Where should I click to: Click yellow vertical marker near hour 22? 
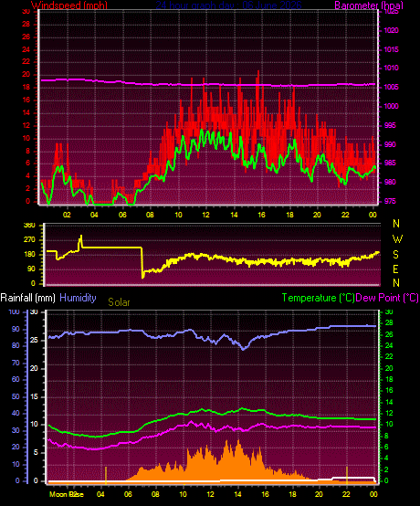coord(347,475)
